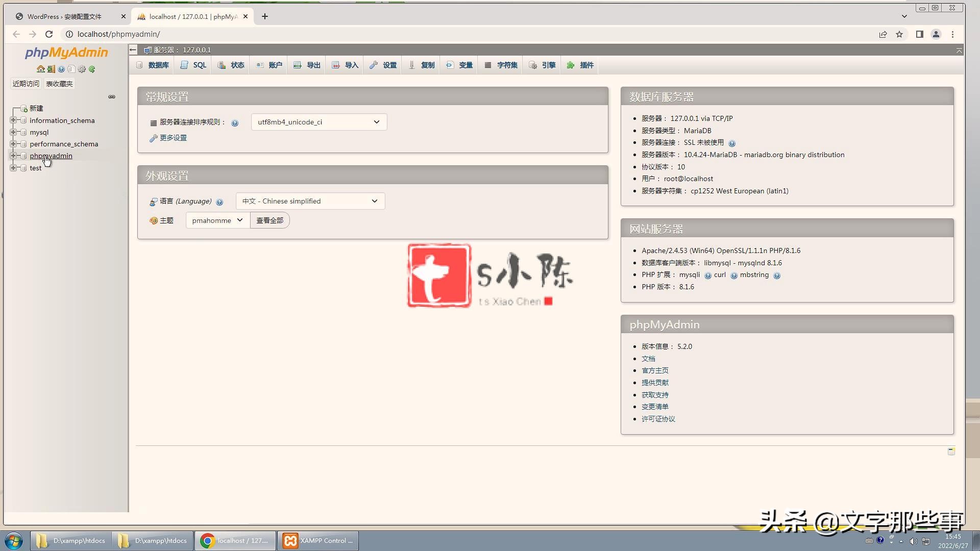Open the Language selection dropdown
The image size is (980, 551).
click(310, 201)
